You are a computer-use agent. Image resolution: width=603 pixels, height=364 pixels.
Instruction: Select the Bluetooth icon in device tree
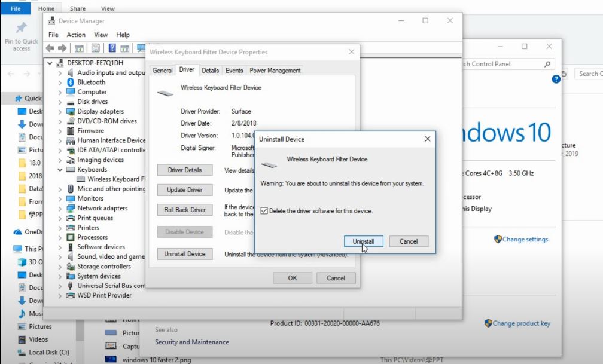click(71, 82)
